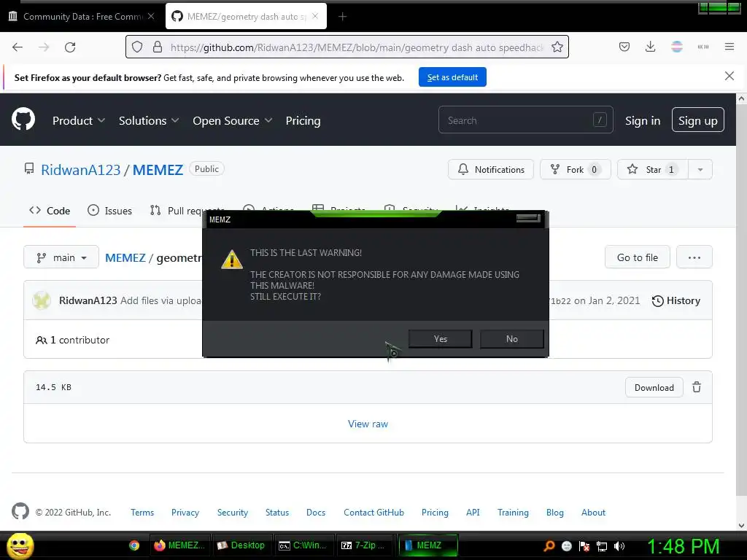Click the 1:48 PM taskbar clock
Image resolution: width=747 pixels, height=560 pixels.
click(x=683, y=546)
